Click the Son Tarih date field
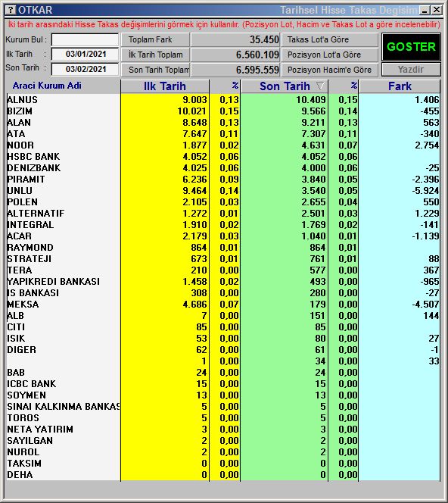Screen dimensions: 448x503 85,69
